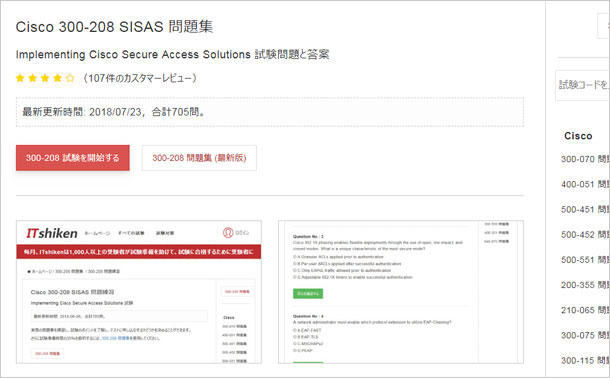The height and width of the screenshot is (378, 610).
Task: Open the 107件のカスタマーレビュー reviews text
Action: click(x=140, y=78)
